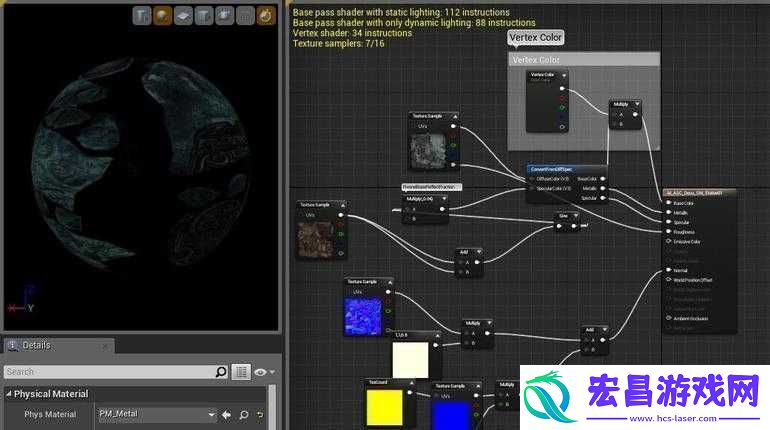
Task: Click the material Specular input pin
Action: click(x=668, y=222)
